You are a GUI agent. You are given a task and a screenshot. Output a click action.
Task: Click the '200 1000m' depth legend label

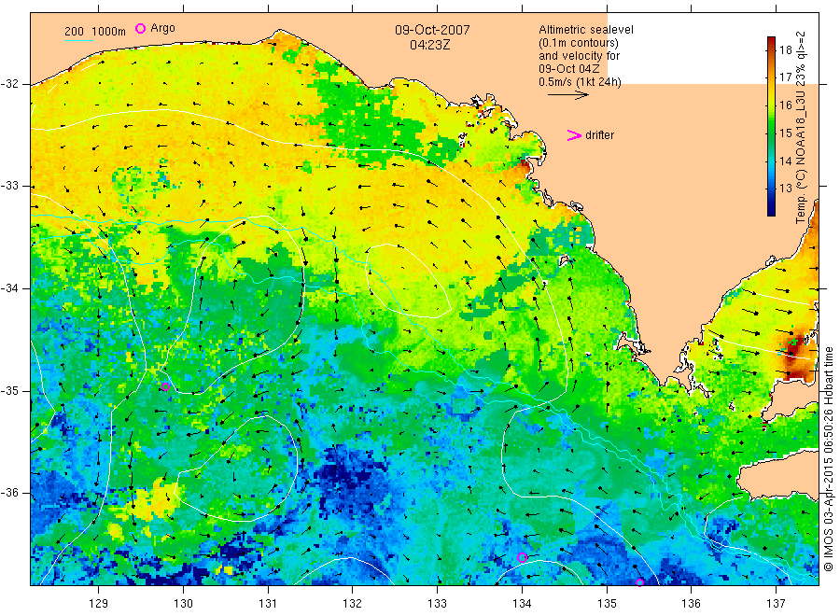(x=95, y=32)
